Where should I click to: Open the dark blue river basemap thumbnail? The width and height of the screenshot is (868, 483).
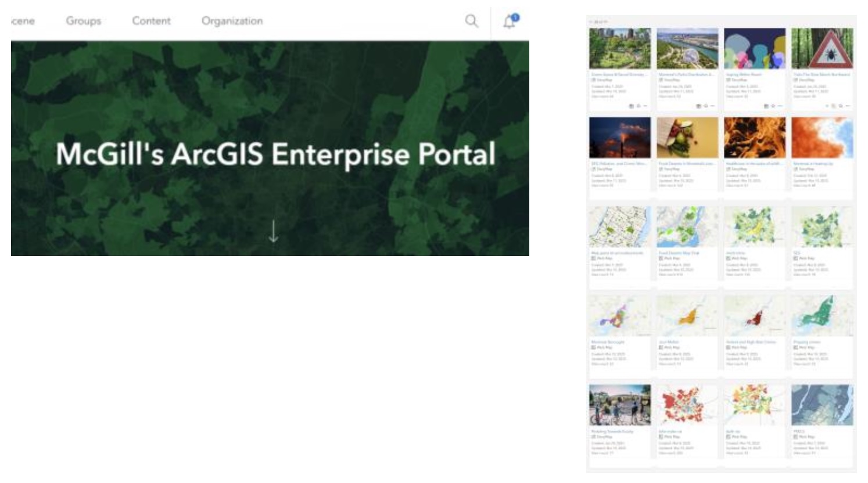coord(822,405)
